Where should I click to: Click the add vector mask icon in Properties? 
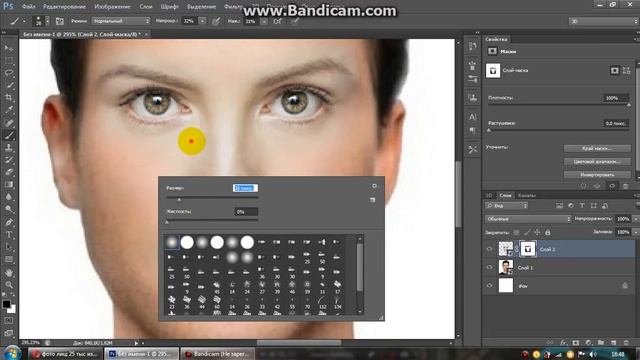(x=627, y=71)
